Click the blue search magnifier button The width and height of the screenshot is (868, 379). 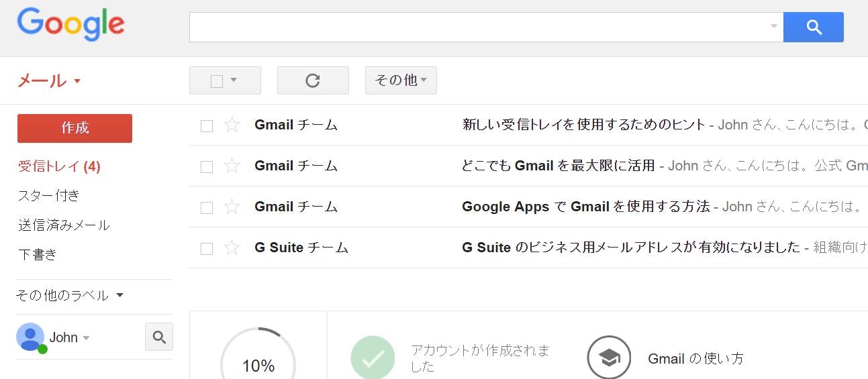coord(814,27)
